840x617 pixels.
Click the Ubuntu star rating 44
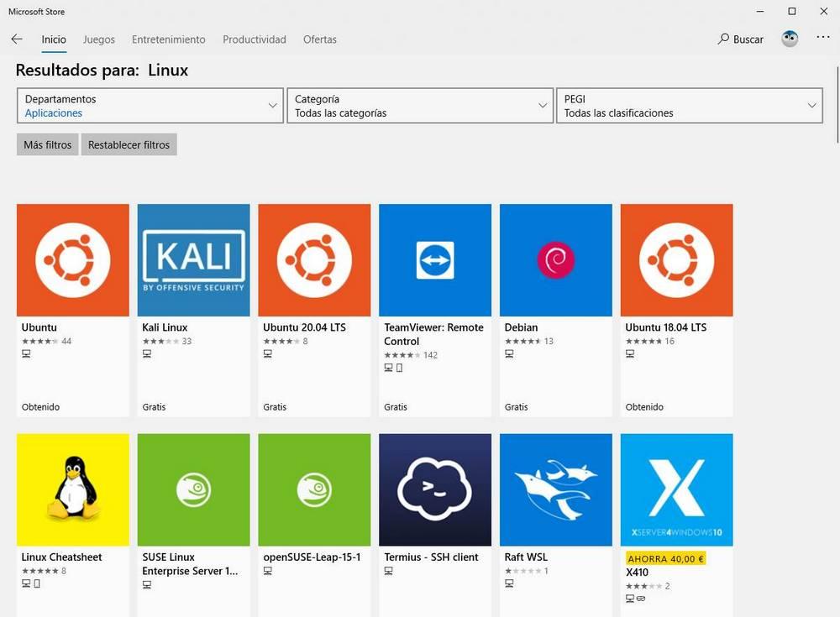coord(46,341)
